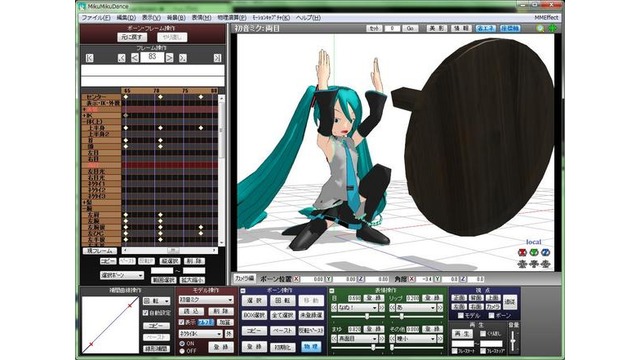Select previous リップ morph with <<
The height and width of the screenshot is (360, 640).
392,308
